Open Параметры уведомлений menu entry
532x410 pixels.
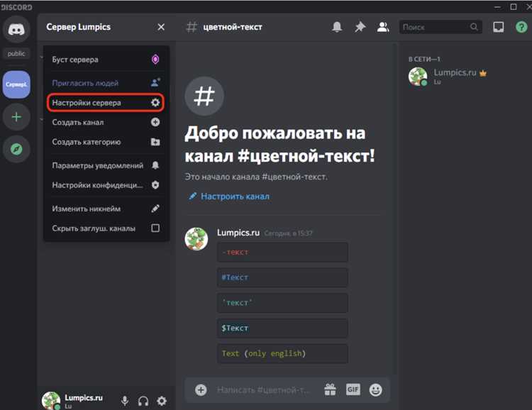coord(106,165)
